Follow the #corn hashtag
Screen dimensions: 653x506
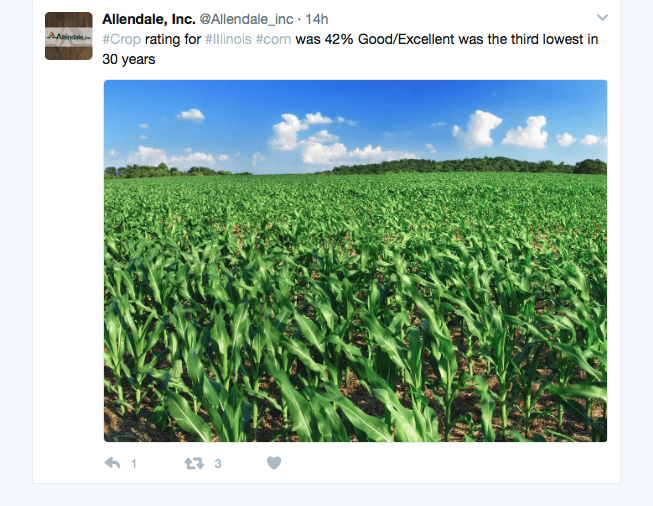point(273,40)
